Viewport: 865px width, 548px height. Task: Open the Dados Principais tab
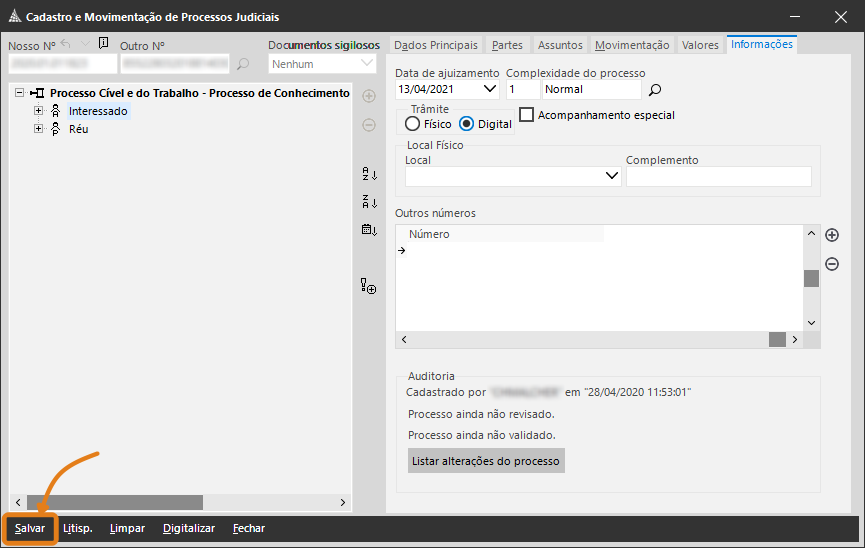[x=435, y=45]
